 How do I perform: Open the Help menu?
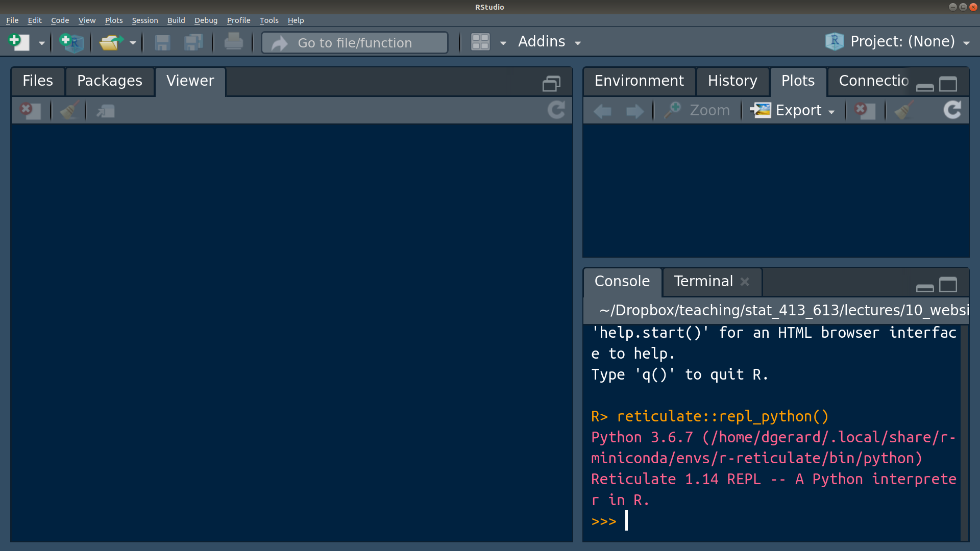(296, 20)
